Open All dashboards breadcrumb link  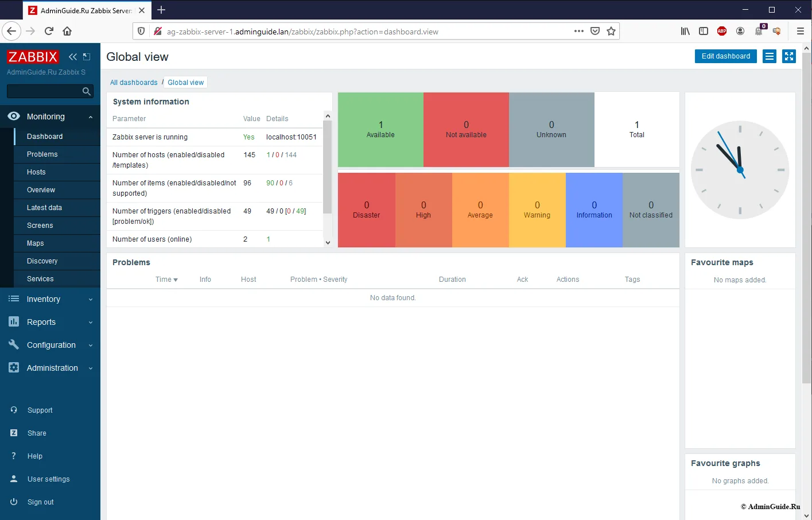(134, 83)
